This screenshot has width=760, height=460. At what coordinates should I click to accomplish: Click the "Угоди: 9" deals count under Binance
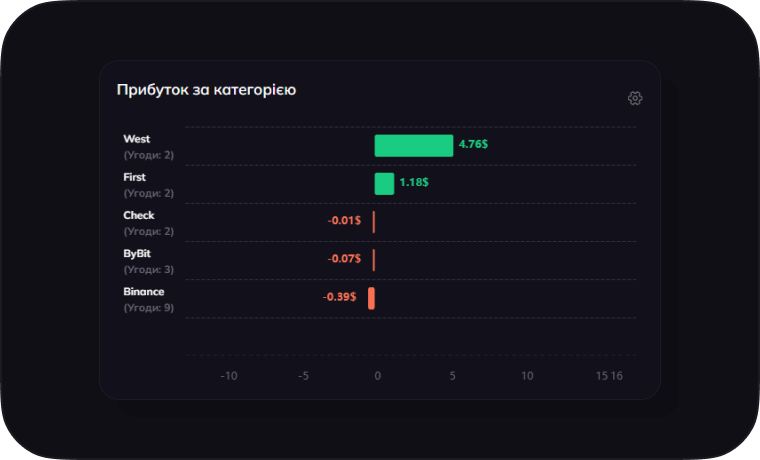(x=149, y=308)
